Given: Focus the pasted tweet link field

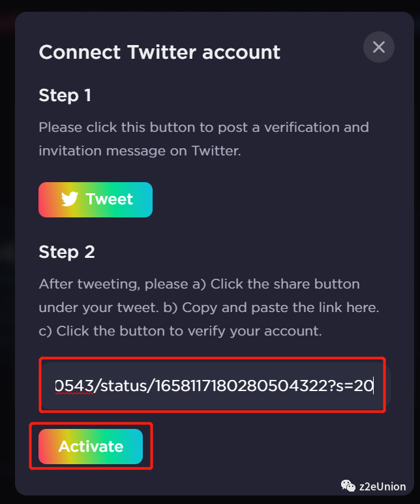Looking at the screenshot, I should pyautogui.click(x=213, y=385).
